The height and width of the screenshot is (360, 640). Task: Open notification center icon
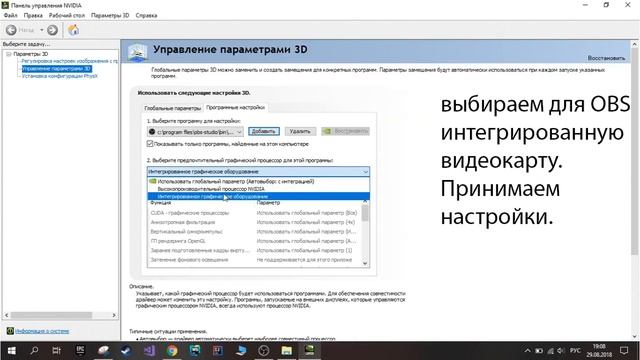(624, 351)
